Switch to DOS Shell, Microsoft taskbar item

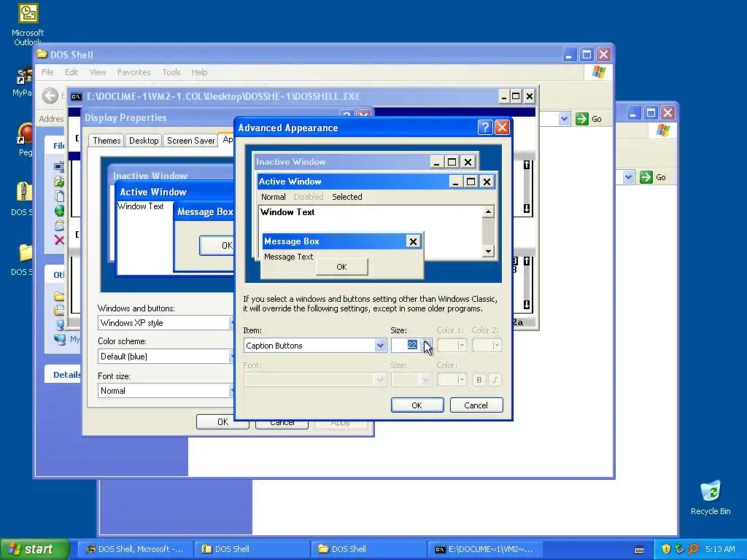pyautogui.click(x=135, y=549)
